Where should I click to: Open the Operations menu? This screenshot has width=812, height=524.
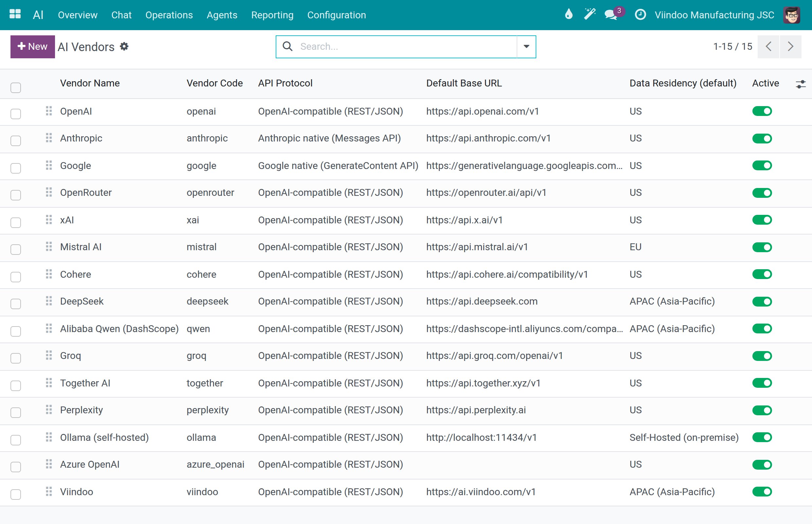169,15
